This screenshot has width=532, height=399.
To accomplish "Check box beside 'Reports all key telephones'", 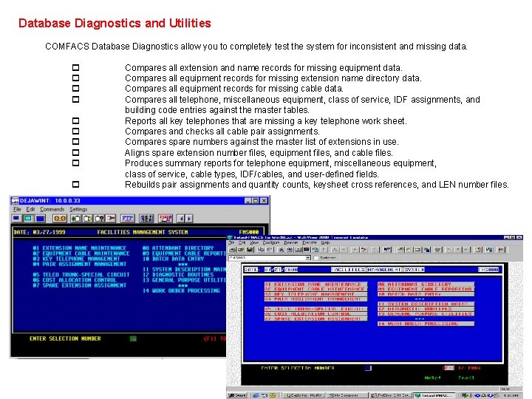I will click(x=75, y=120).
